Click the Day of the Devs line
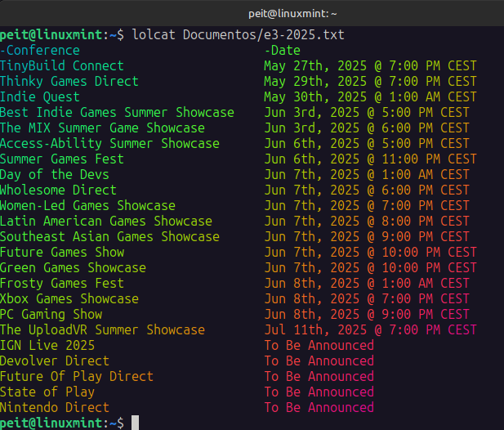The image size is (504, 430). 55,175
